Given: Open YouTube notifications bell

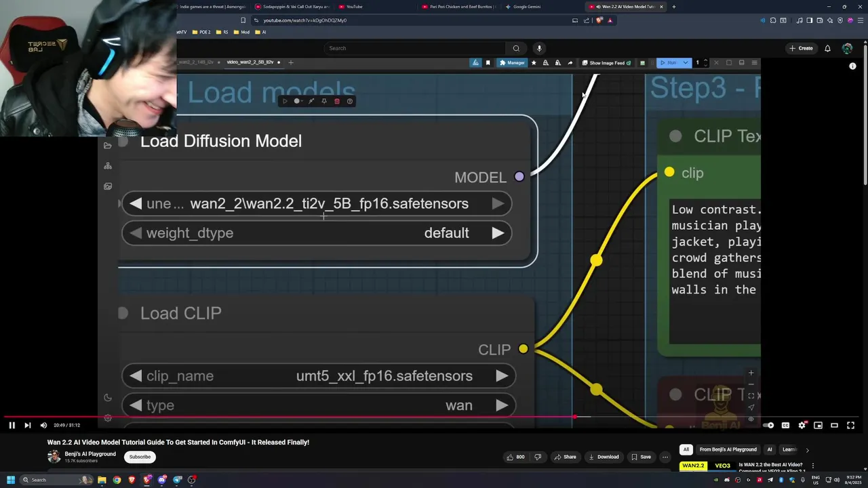Looking at the screenshot, I should coord(827,48).
